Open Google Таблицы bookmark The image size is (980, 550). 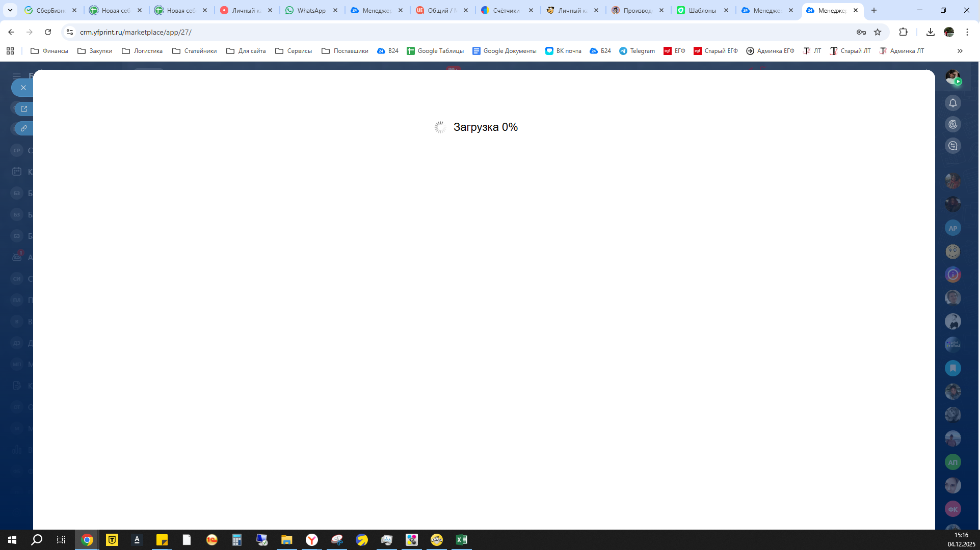coord(435,51)
